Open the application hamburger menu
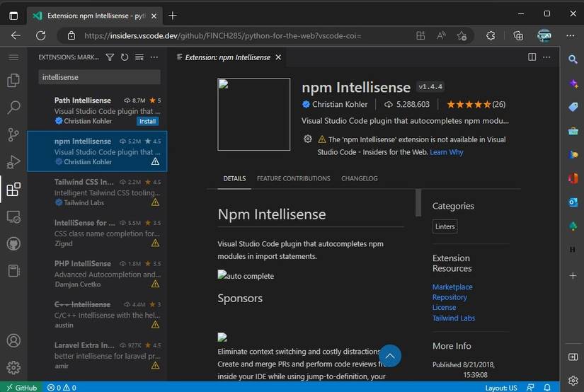Viewport: 584px width, 392px height. pos(13,57)
